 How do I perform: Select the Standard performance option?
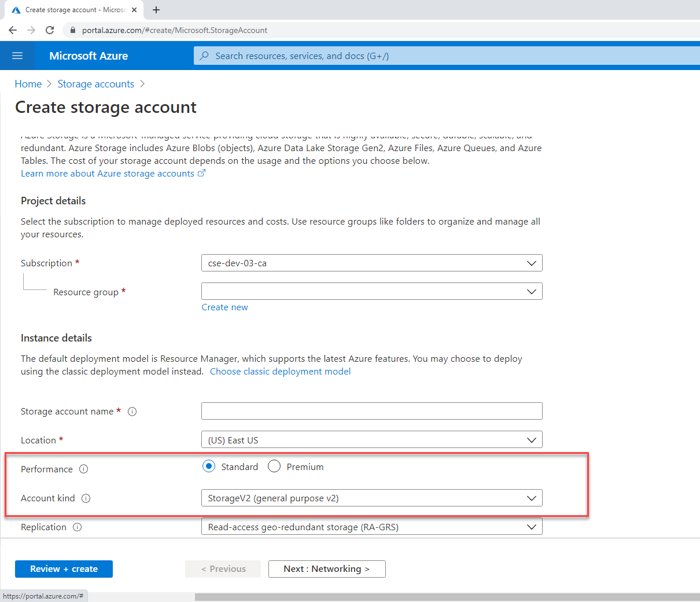[208, 466]
